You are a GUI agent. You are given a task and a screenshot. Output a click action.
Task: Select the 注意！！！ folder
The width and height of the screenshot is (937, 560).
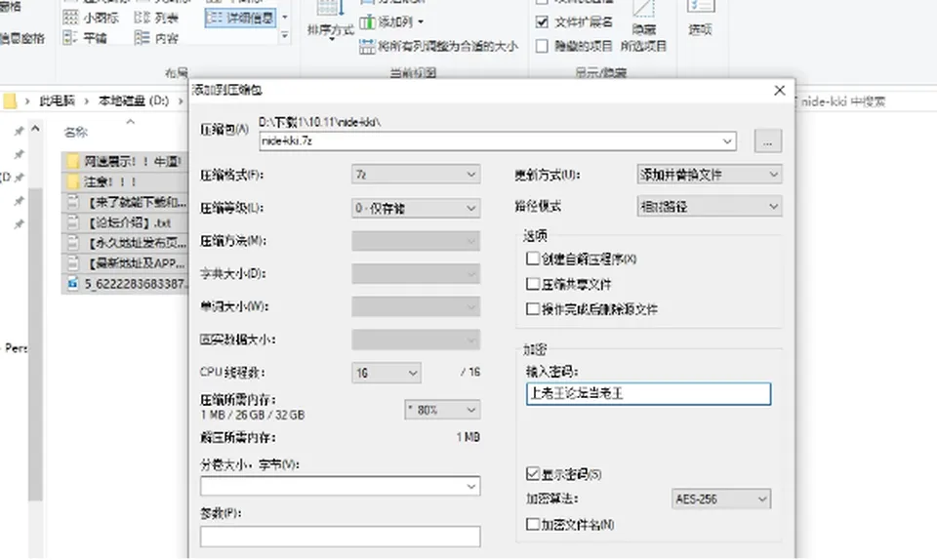click(125, 181)
